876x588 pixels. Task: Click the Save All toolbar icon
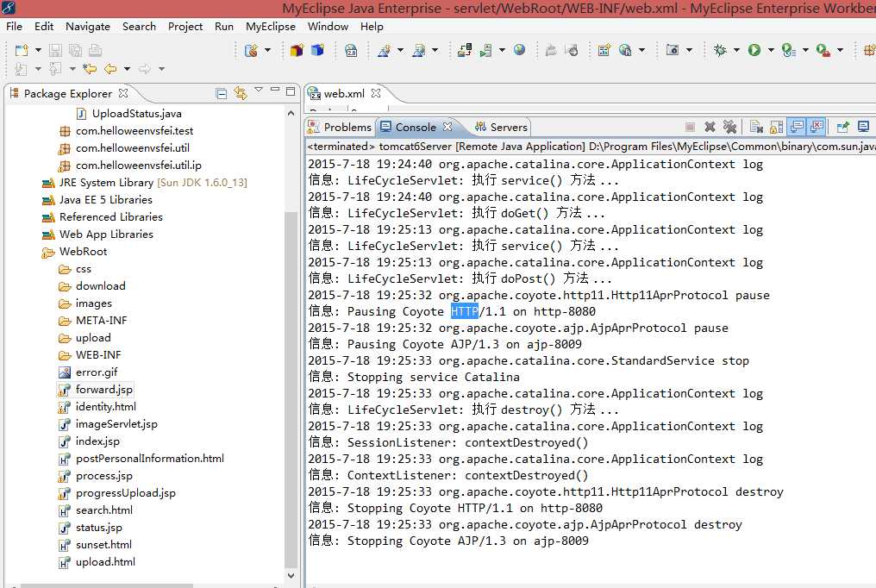[75, 50]
